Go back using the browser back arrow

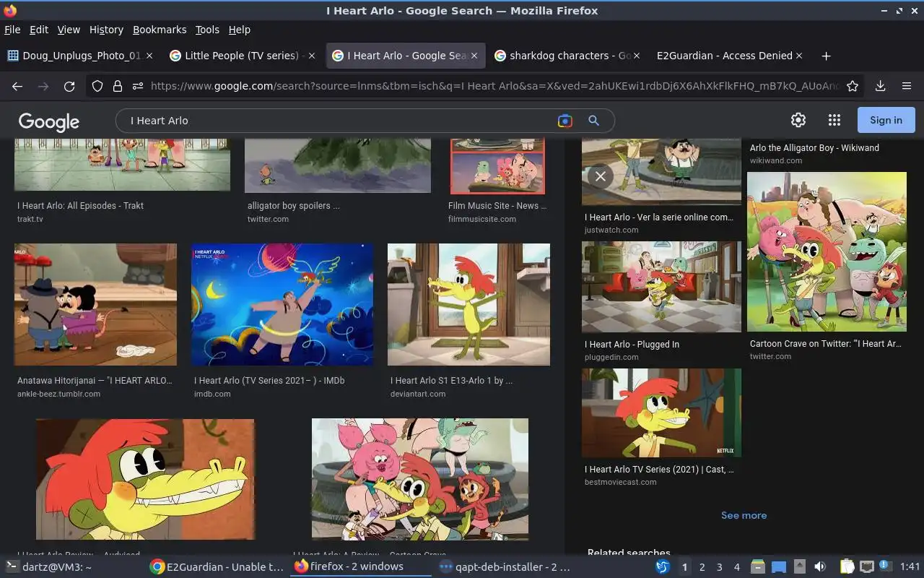[x=17, y=86]
